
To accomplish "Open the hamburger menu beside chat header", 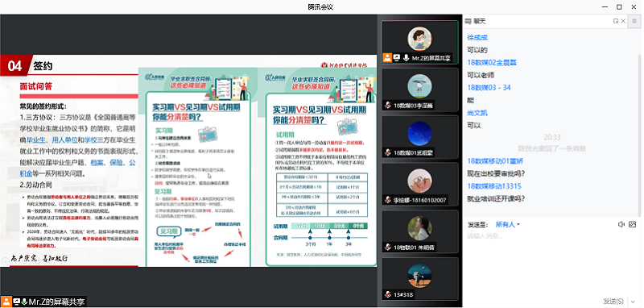I will coord(634,21).
